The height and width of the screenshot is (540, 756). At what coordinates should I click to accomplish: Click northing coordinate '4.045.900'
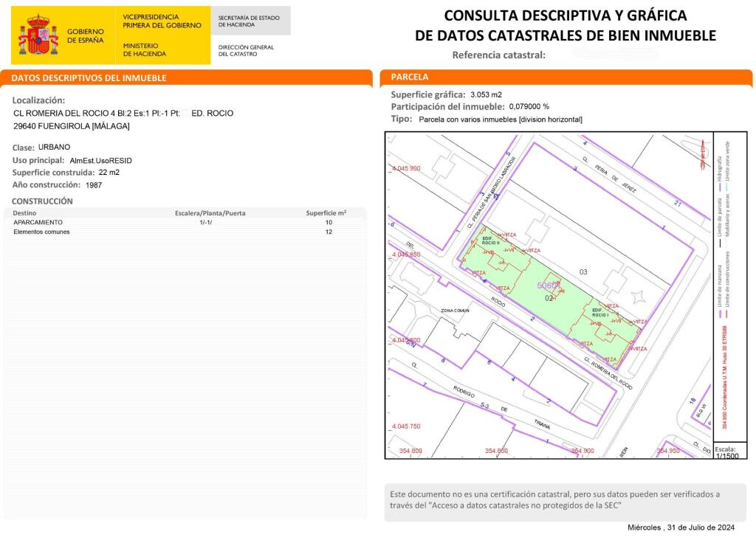(x=406, y=169)
